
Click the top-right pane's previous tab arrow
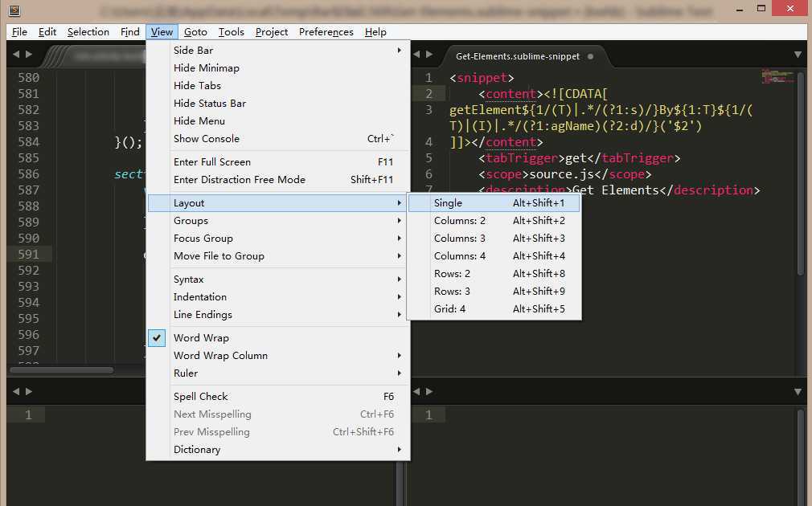click(416, 54)
